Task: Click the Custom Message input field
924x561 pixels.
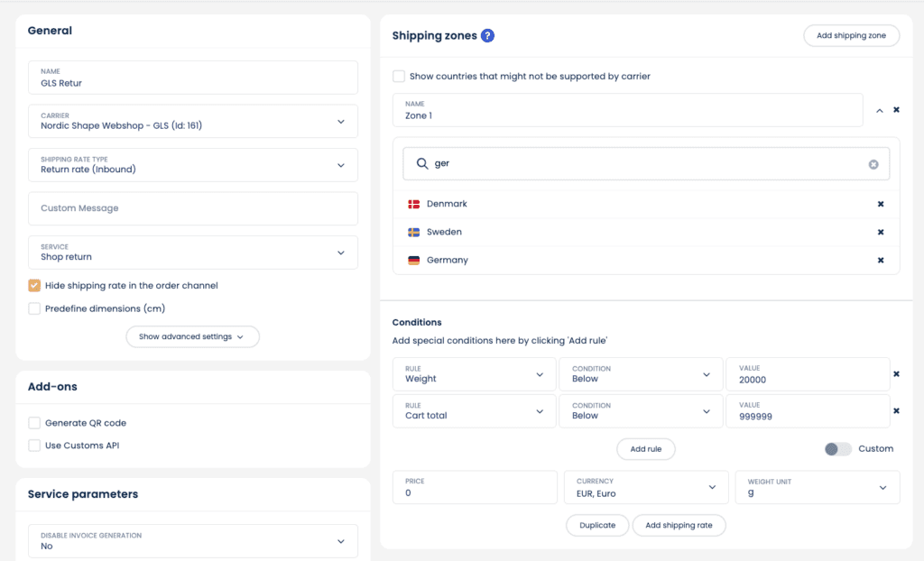Action: [192, 208]
